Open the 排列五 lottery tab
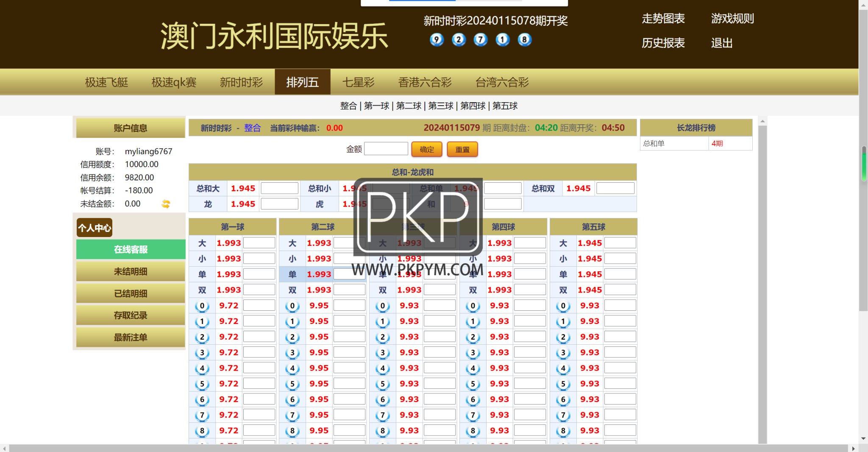This screenshot has width=868, height=452. click(x=303, y=82)
